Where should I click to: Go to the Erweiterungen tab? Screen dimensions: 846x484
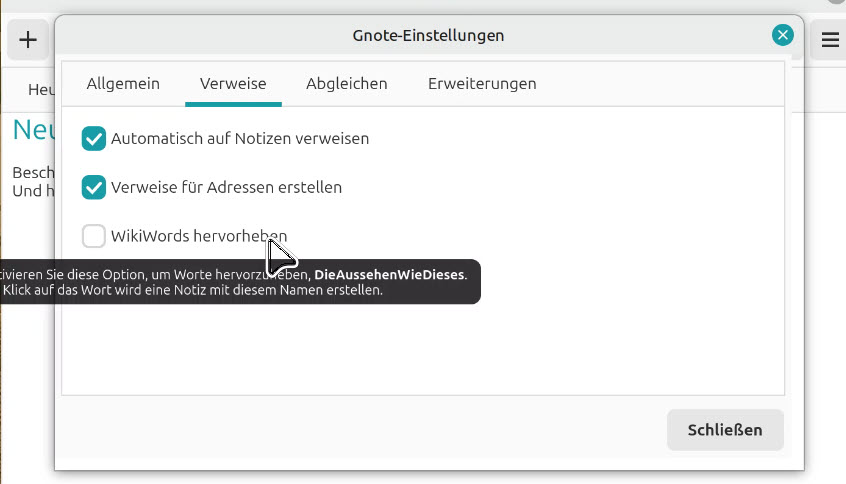[x=482, y=84]
